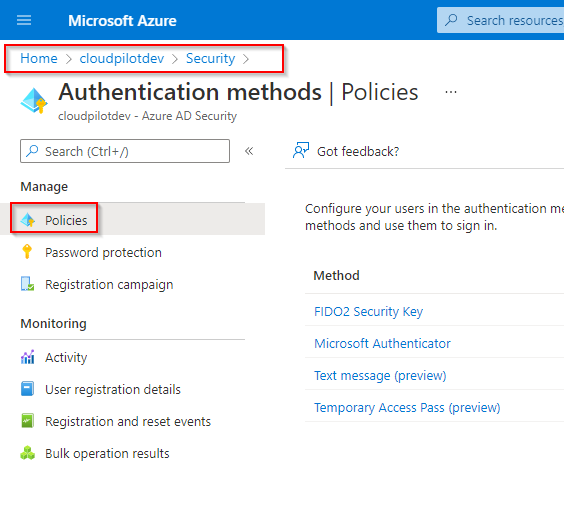The height and width of the screenshot is (516, 564).
Task: Click the Password protection key icon
Action: click(x=27, y=251)
